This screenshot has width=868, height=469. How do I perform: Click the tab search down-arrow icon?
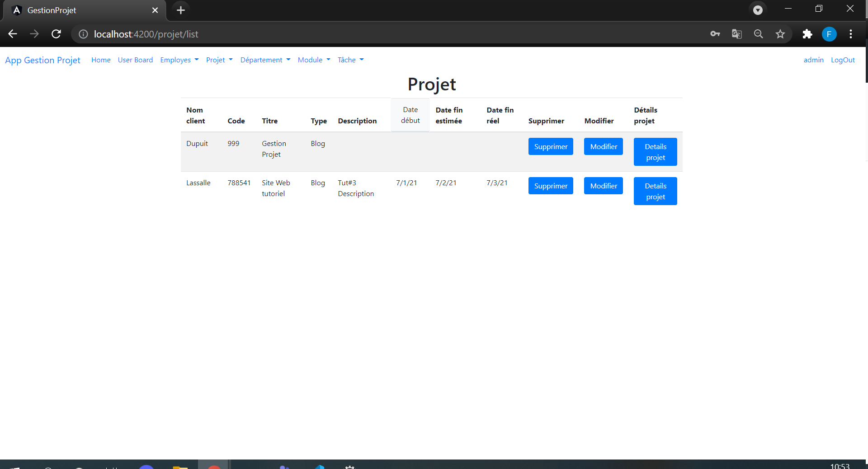758,9
